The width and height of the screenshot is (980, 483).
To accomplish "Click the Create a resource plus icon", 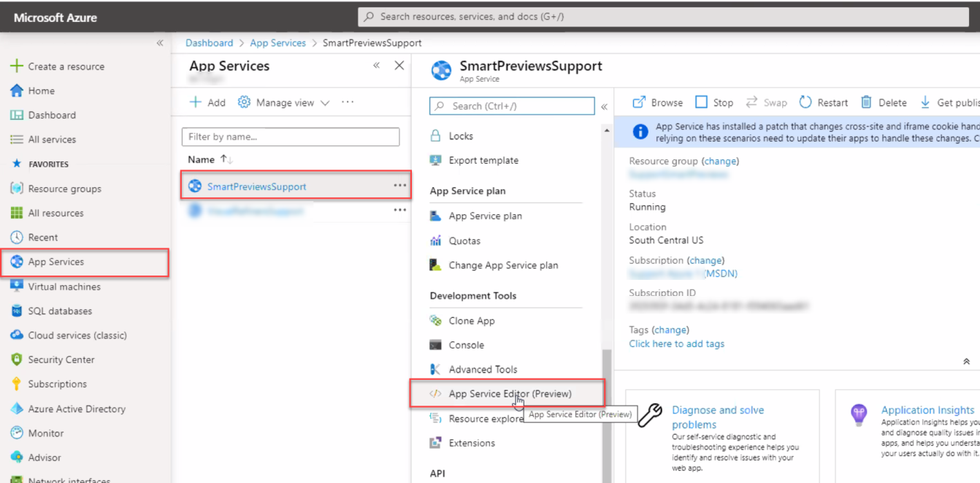I will click(16, 66).
